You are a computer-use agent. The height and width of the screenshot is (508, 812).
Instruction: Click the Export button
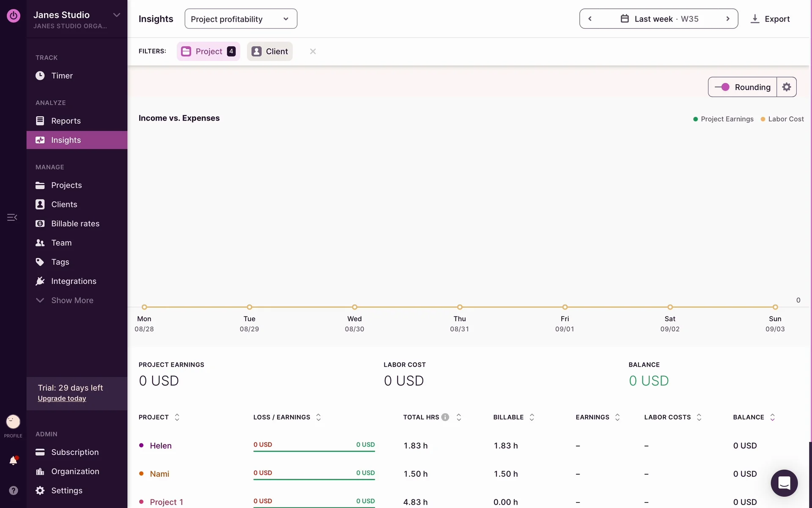(x=770, y=19)
